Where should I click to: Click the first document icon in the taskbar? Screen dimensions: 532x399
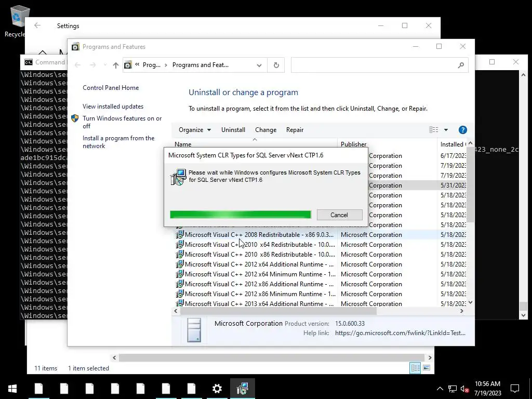point(38,389)
